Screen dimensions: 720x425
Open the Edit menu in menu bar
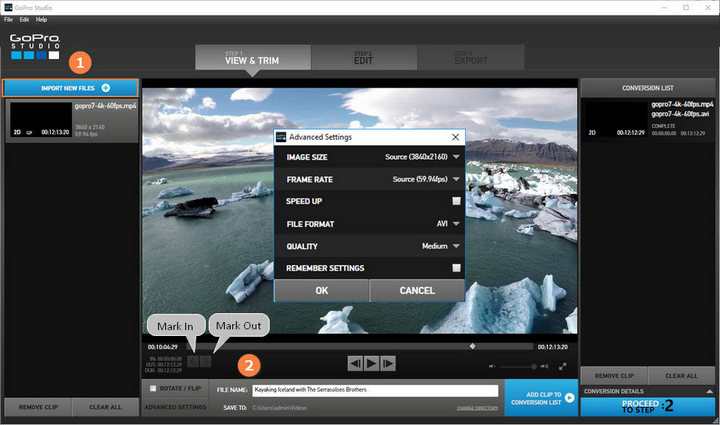[25, 19]
